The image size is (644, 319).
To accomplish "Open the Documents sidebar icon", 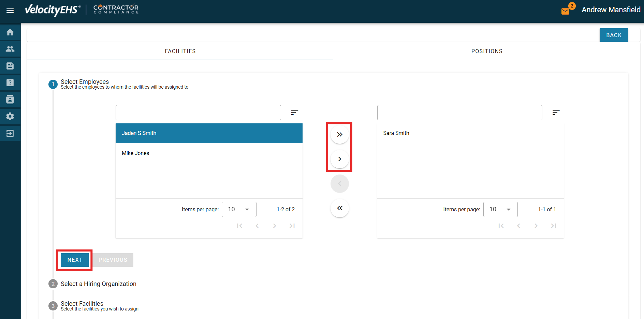I will pos(10,66).
